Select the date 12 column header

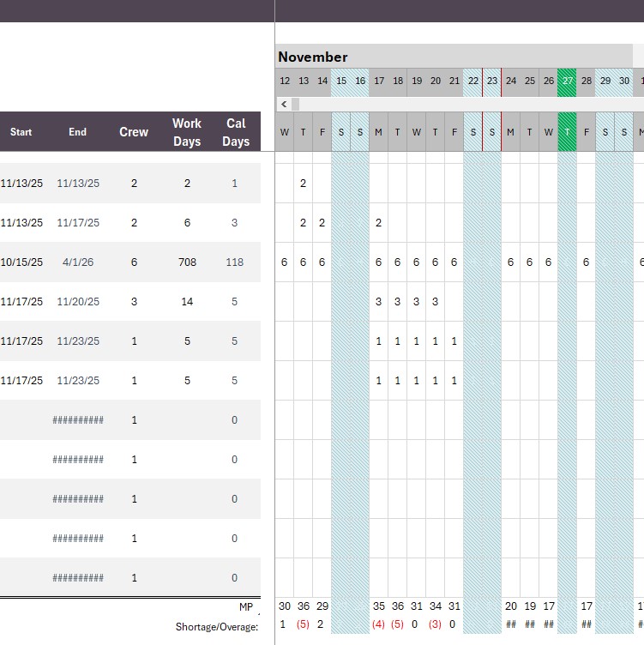click(x=285, y=81)
